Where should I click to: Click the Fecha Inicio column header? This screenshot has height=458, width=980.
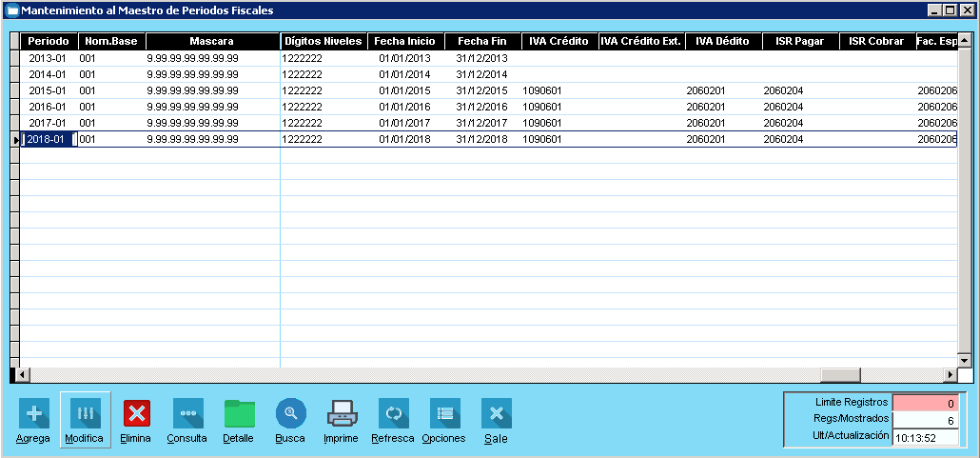404,42
